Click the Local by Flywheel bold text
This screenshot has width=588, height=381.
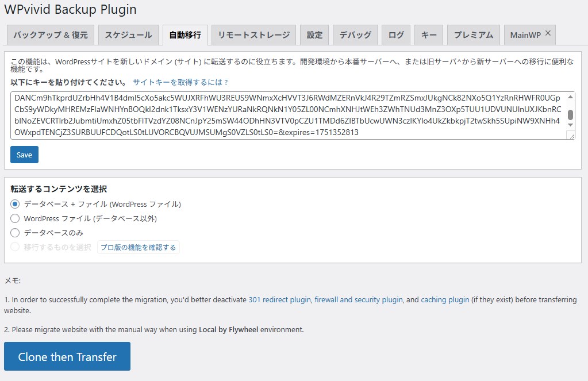point(228,330)
